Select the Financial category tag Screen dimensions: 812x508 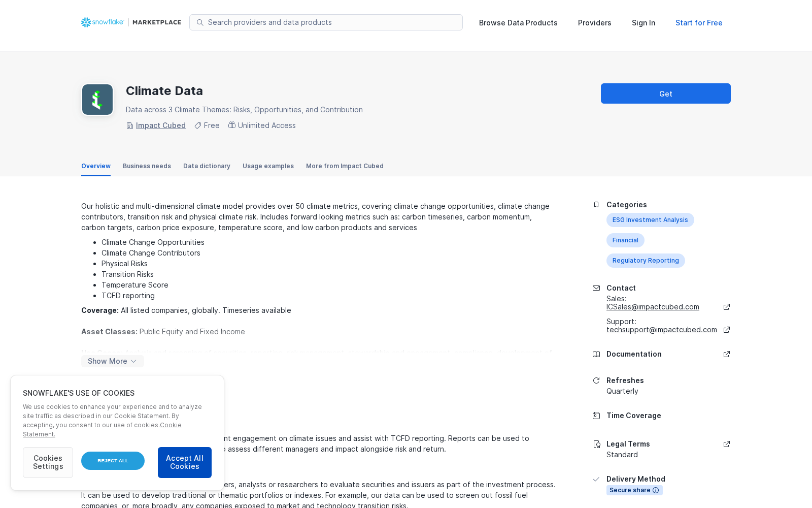[625, 240]
